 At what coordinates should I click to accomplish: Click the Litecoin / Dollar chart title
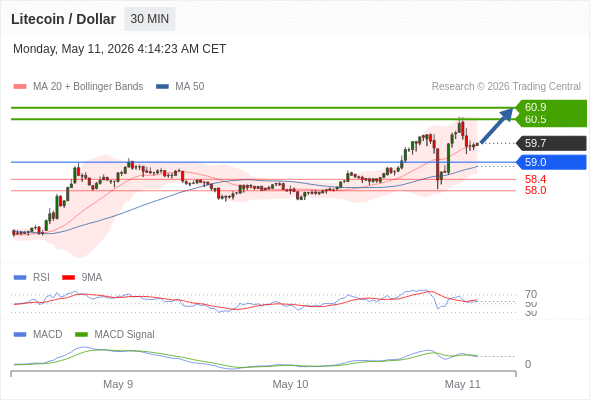point(63,19)
